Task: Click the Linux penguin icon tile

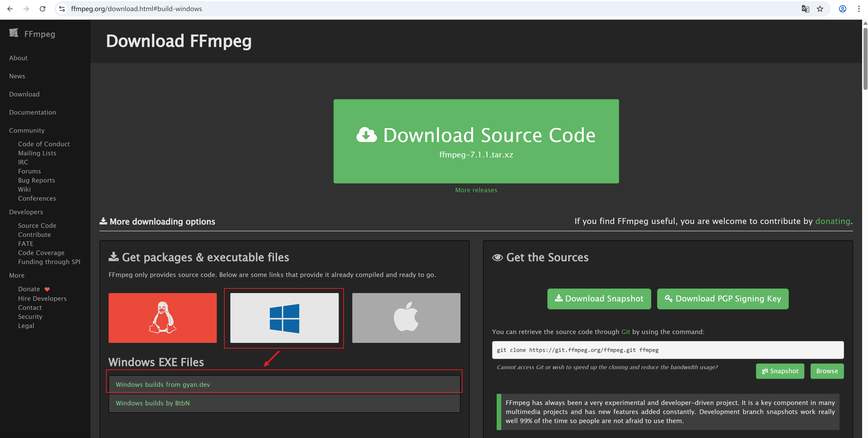Action: (x=162, y=318)
